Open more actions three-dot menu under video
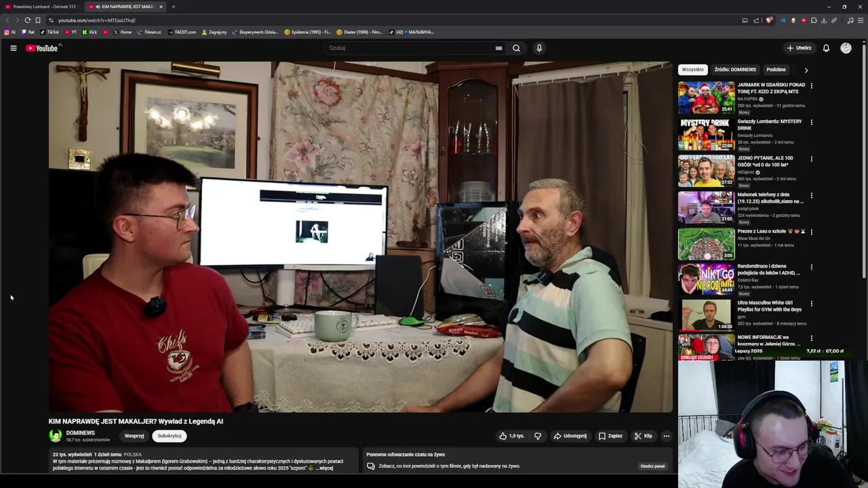 (x=667, y=436)
